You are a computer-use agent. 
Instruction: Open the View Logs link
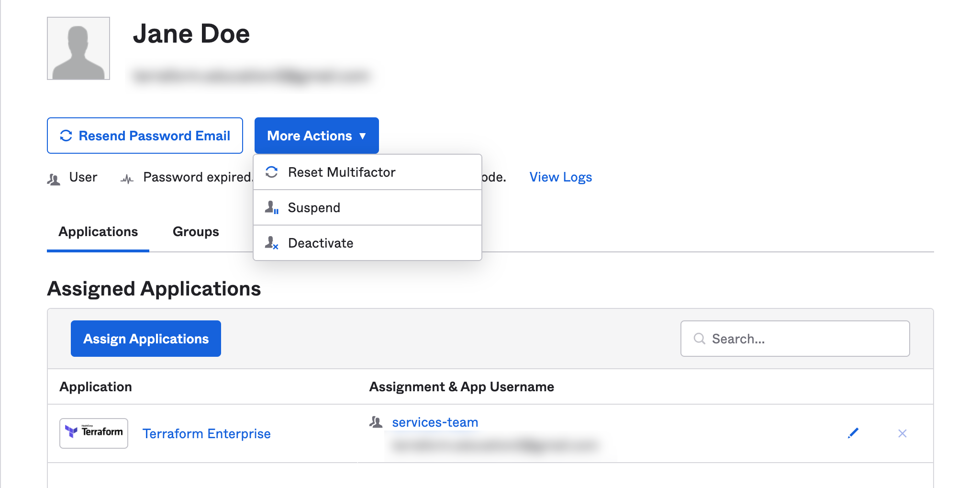click(561, 177)
